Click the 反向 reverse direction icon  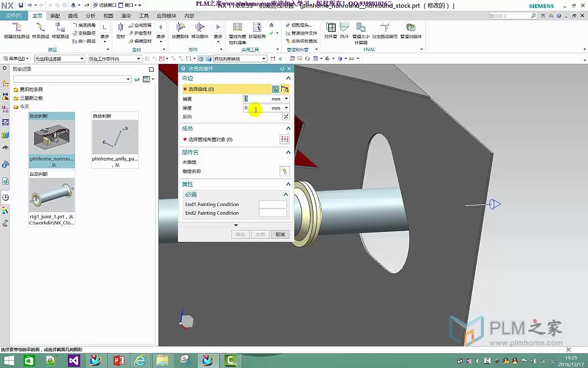pos(286,117)
